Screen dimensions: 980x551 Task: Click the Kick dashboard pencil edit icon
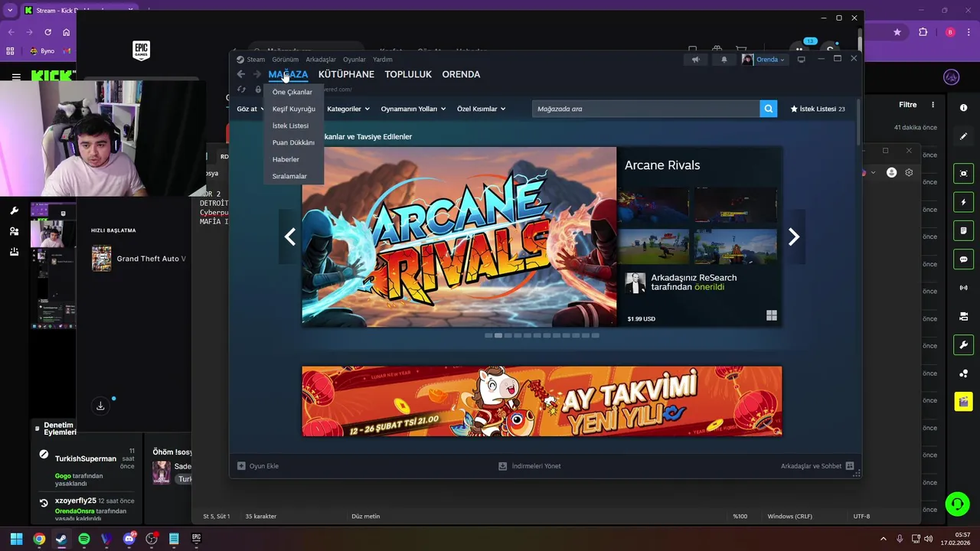pos(964,136)
